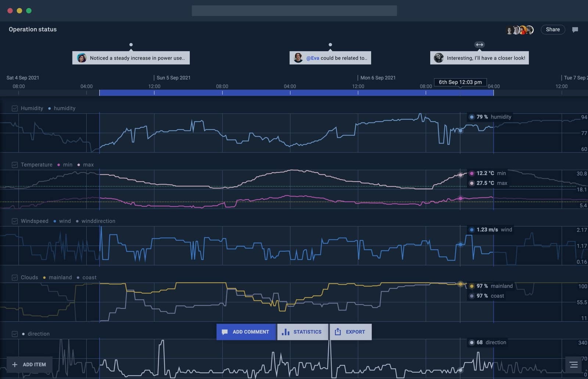This screenshot has width=588, height=379.
Task: Click the Add Comment button
Action: click(246, 332)
